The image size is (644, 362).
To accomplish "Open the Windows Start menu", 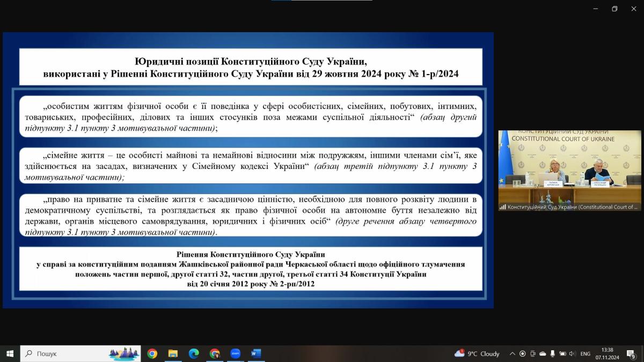I will tap(10, 353).
